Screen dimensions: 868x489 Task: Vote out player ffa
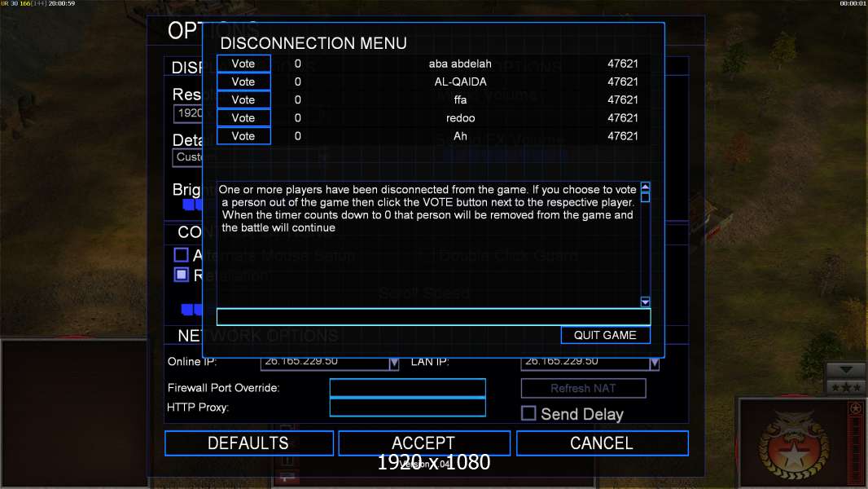click(243, 99)
